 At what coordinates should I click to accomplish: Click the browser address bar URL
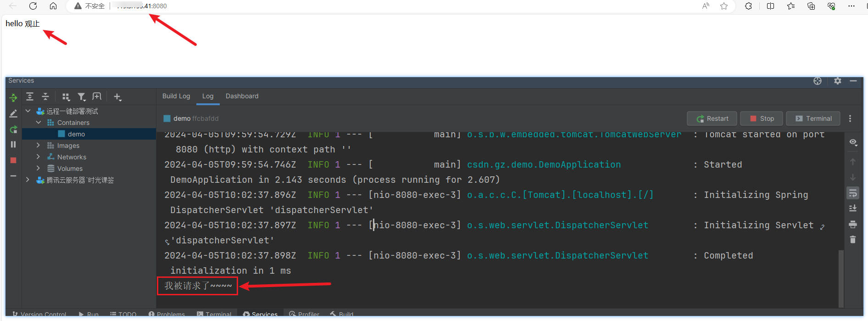pos(142,6)
